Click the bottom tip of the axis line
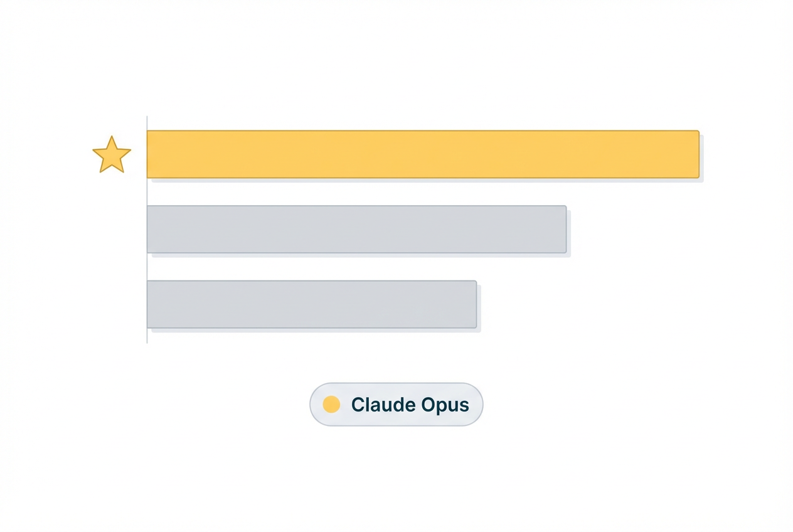This screenshot has height=532, width=793. [147, 342]
